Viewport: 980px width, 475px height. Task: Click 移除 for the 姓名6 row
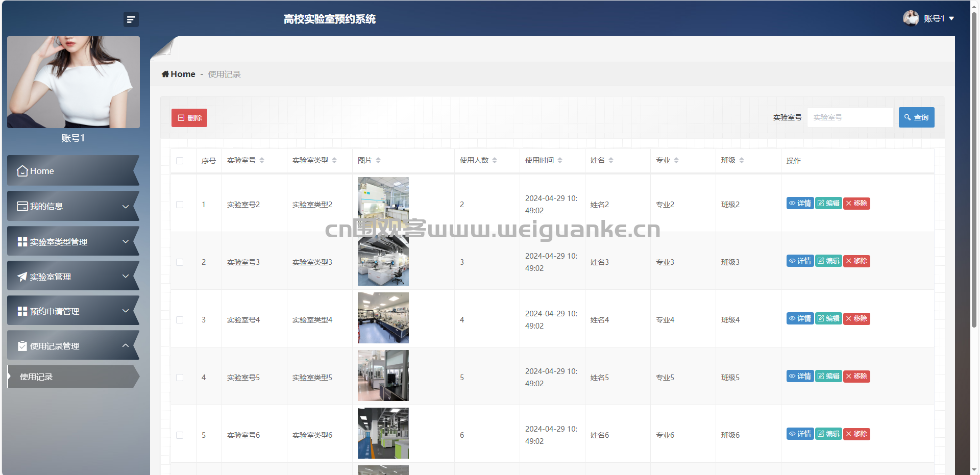coord(856,434)
